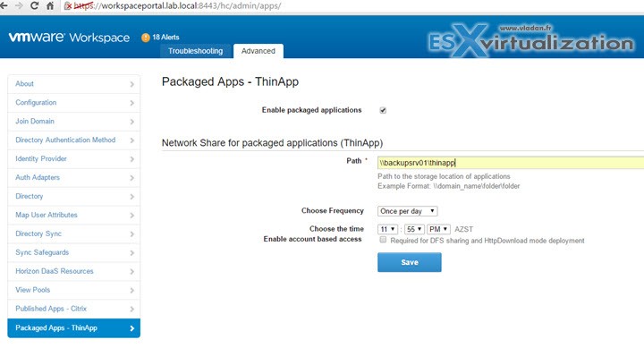Open the minutes dropdown showing 55
This screenshot has width=644, height=348.
(414, 229)
